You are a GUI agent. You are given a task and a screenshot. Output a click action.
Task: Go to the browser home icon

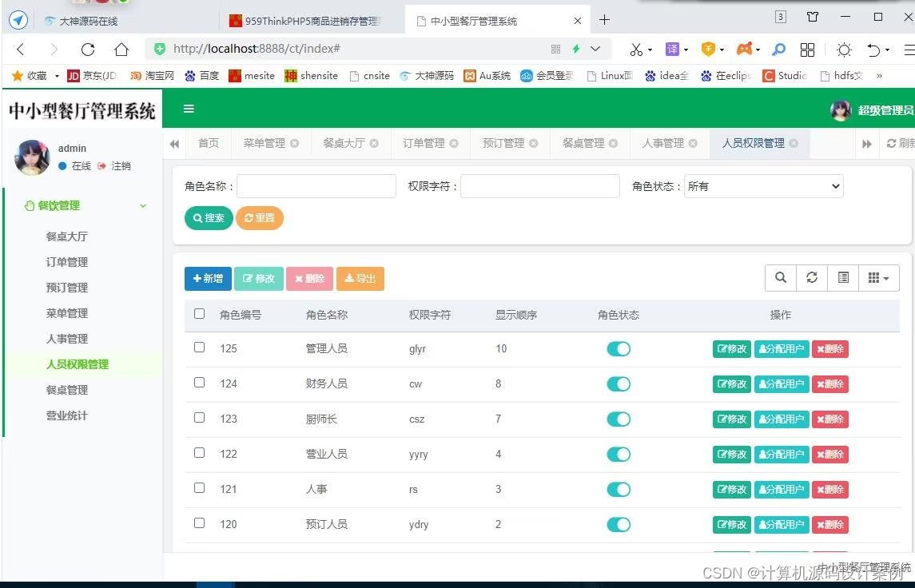tap(121, 50)
